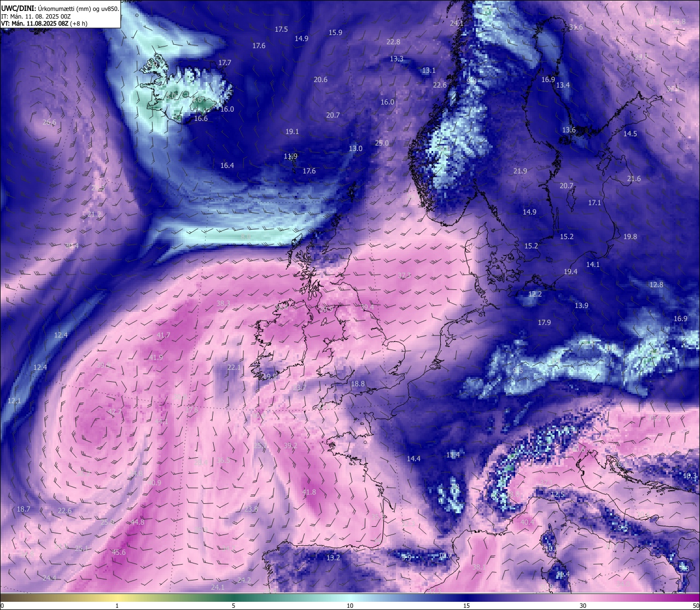Click the map value '20.6'
The width and height of the screenshot is (700, 610).
320,80
